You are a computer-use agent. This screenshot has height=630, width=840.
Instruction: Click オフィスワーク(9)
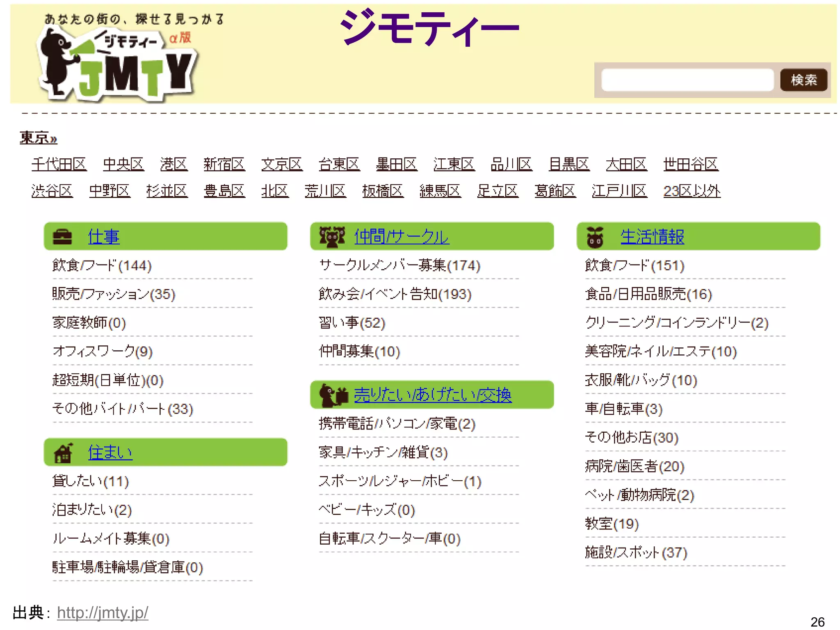click(103, 352)
